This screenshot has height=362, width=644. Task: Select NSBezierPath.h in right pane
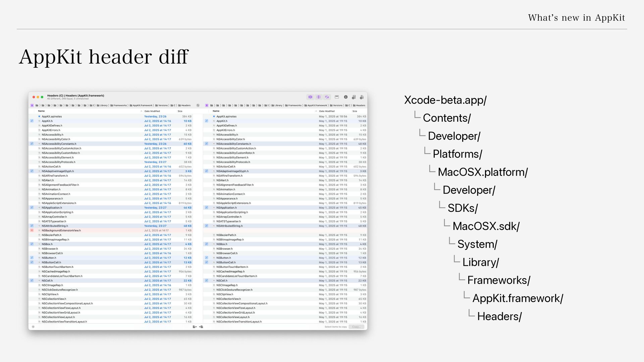pyautogui.click(x=286, y=235)
